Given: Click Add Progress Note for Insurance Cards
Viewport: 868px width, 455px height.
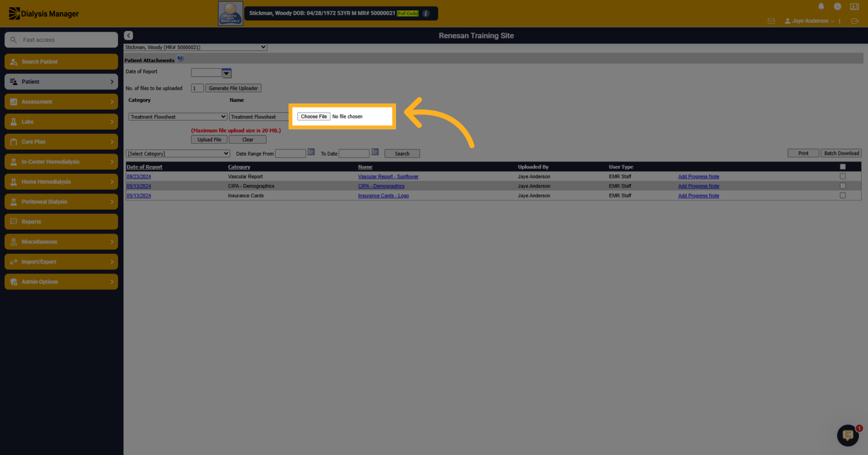Looking at the screenshot, I should coord(698,195).
